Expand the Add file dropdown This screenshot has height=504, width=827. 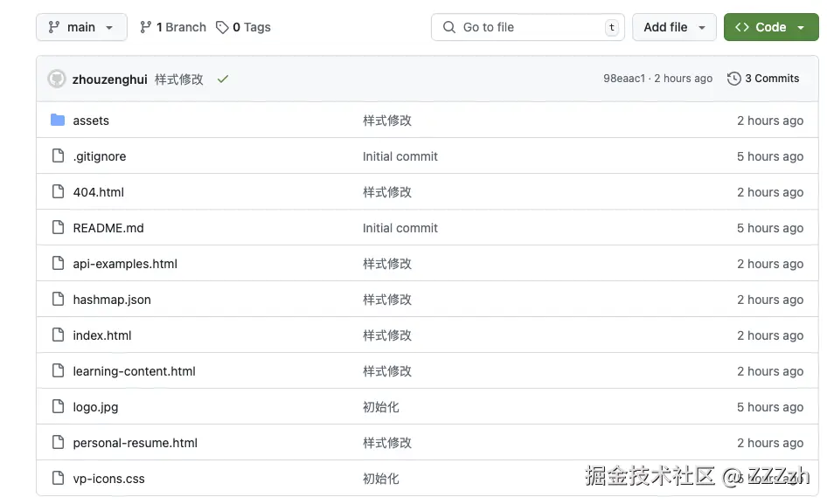click(674, 27)
